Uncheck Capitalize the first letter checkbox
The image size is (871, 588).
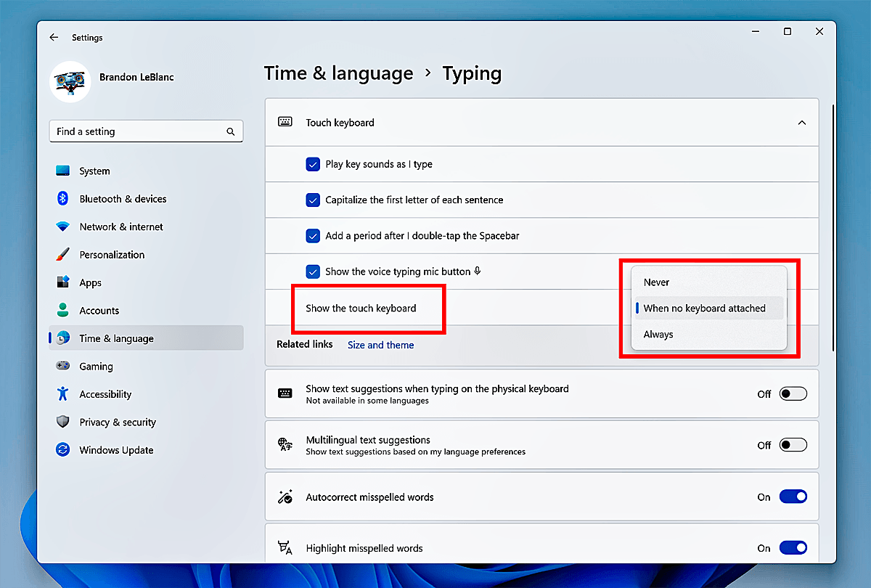pyautogui.click(x=313, y=200)
